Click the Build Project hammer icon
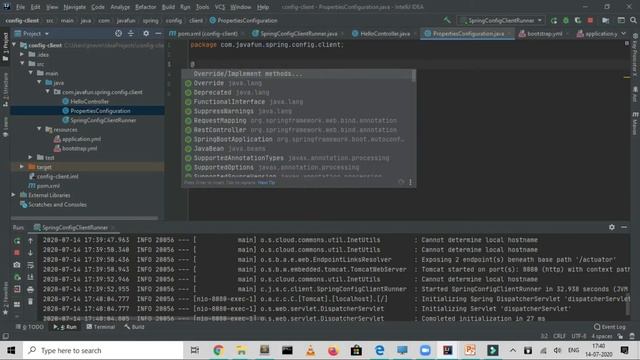This screenshot has width=640, height=360. (x=447, y=20)
